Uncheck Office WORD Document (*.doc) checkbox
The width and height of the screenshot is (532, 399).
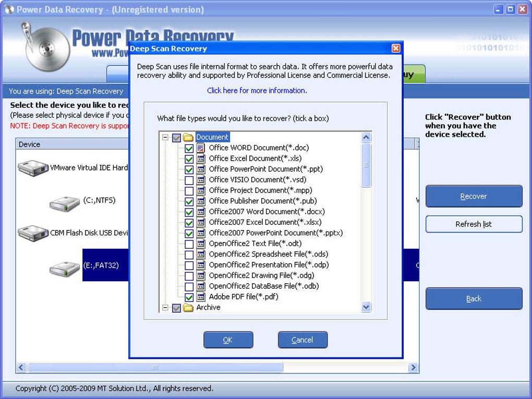click(x=189, y=148)
